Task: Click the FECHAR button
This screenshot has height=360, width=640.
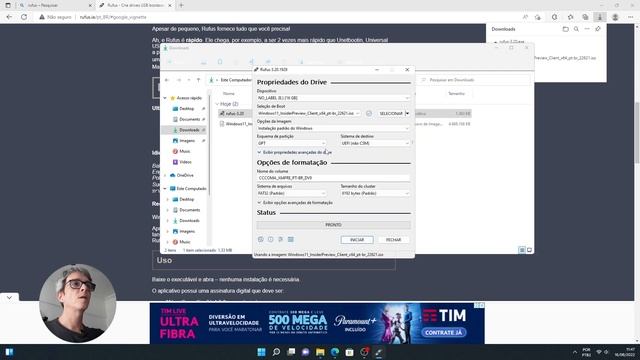Action: 393,240
